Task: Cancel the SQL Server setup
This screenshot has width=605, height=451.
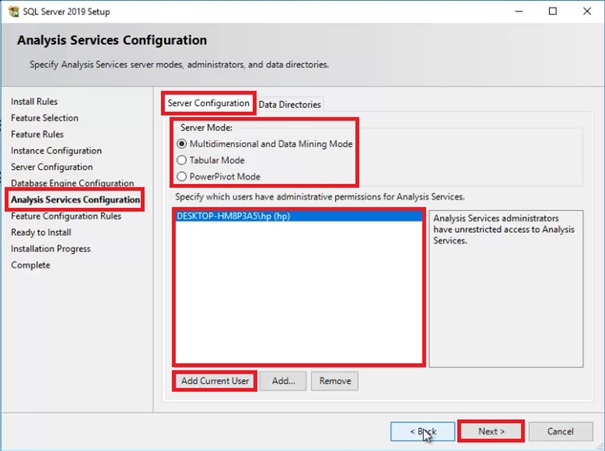Action: click(x=560, y=431)
